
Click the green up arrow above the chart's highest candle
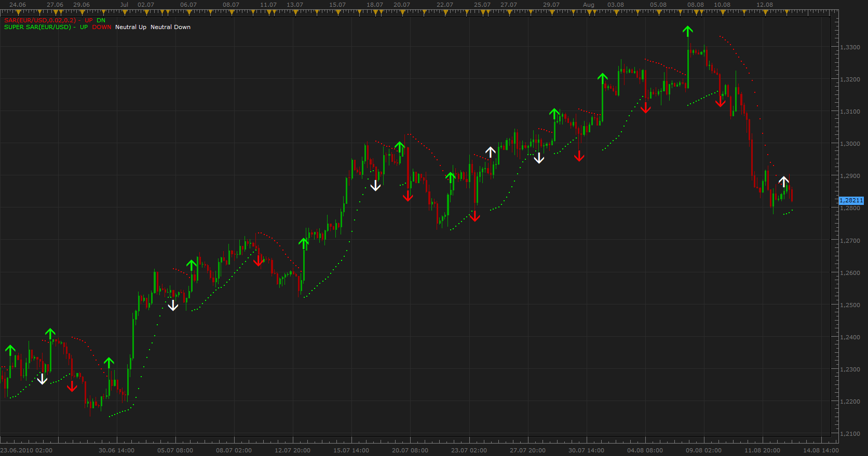pos(688,32)
